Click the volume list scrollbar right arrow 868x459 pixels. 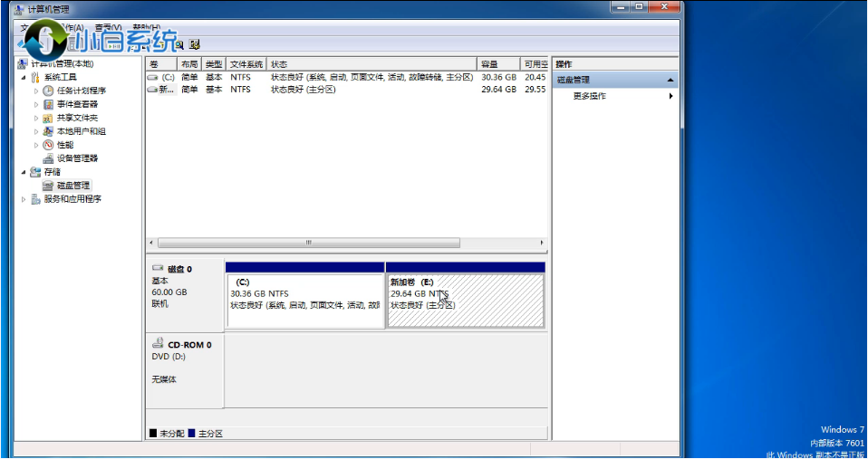542,243
